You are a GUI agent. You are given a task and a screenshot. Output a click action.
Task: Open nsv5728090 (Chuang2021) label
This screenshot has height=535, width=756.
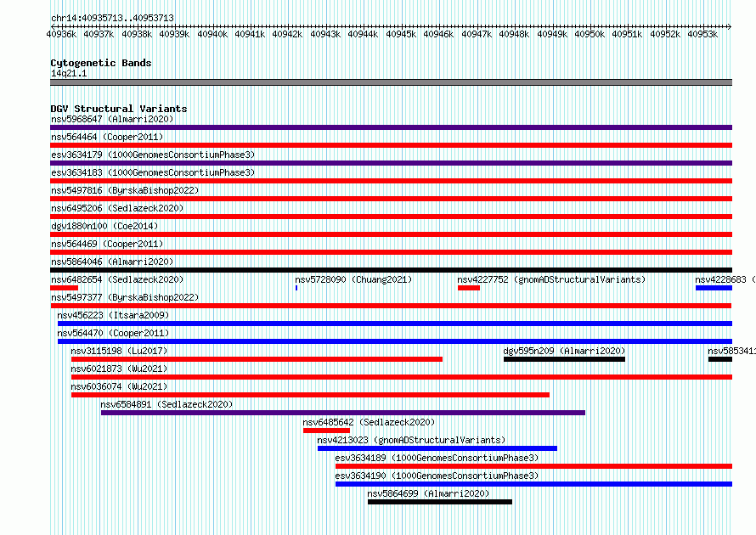tap(353, 279)
